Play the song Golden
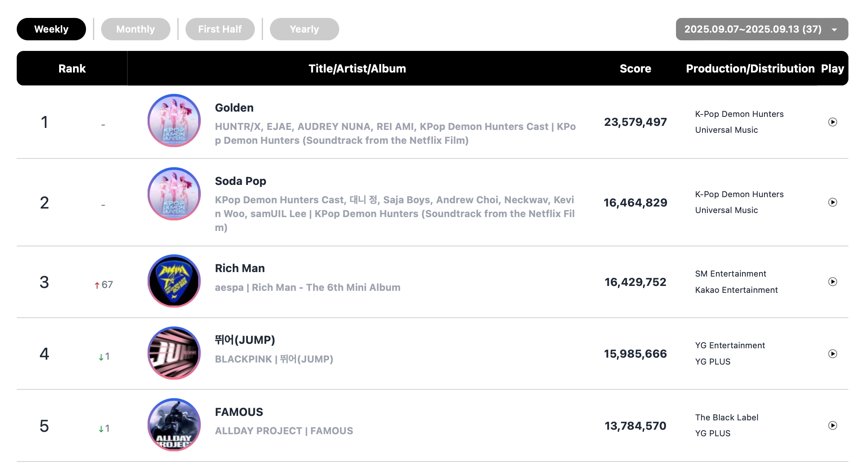 point(832,122)
